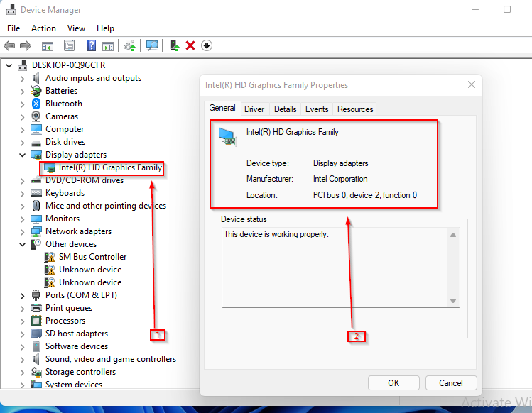Click Scan for hardware changes monitor icon
Viewport: 532px width, 413px height.
[x=152, y=45]
